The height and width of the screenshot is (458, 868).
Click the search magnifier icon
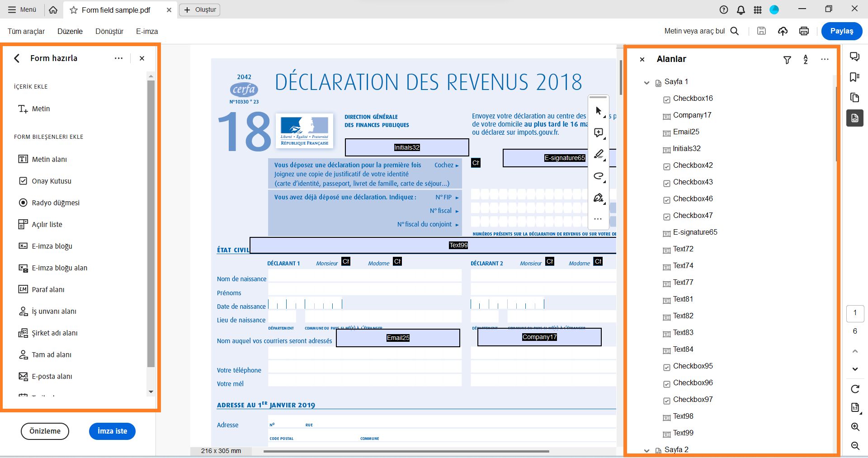(735, 31)
